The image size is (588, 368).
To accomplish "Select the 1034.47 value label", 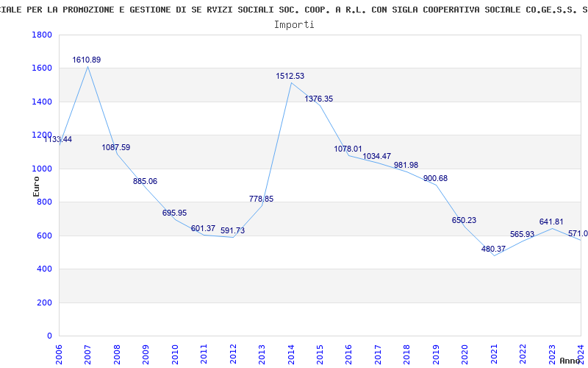I will (376, 156).
